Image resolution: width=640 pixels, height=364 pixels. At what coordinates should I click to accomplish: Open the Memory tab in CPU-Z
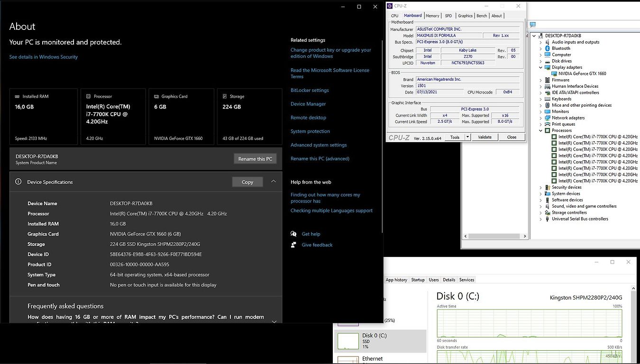(432, 16)
